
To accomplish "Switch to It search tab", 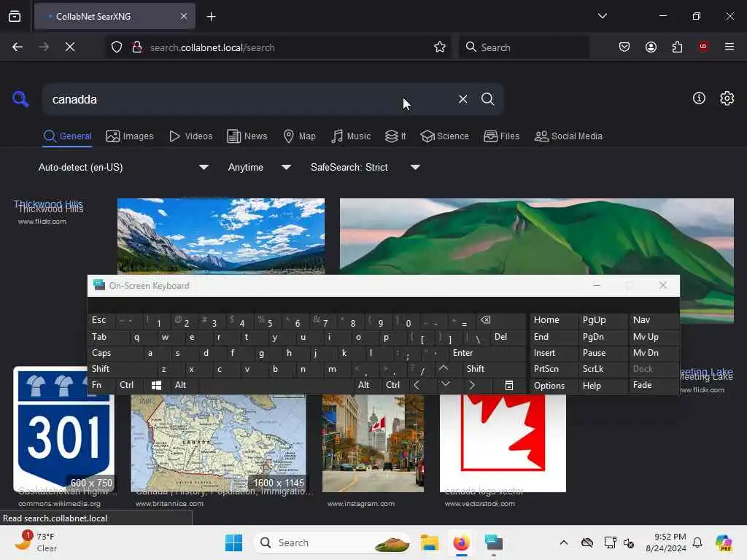I will click(395, 136).
